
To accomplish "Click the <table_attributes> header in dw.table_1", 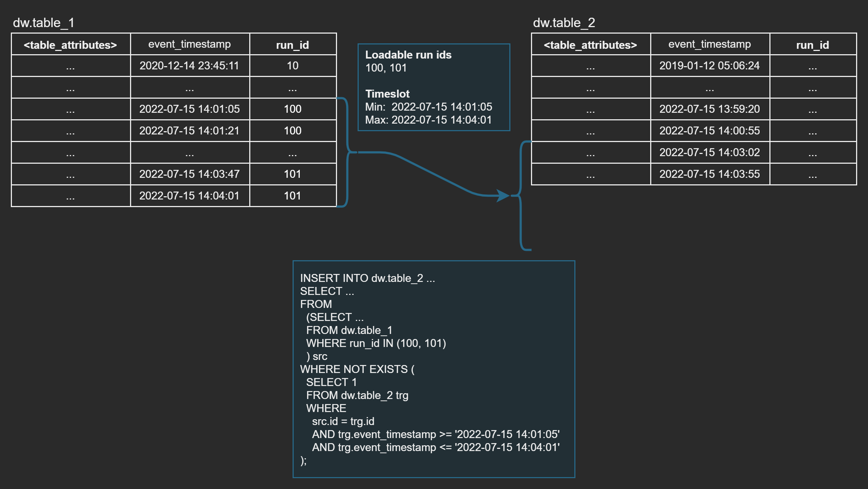I will 70,45.
